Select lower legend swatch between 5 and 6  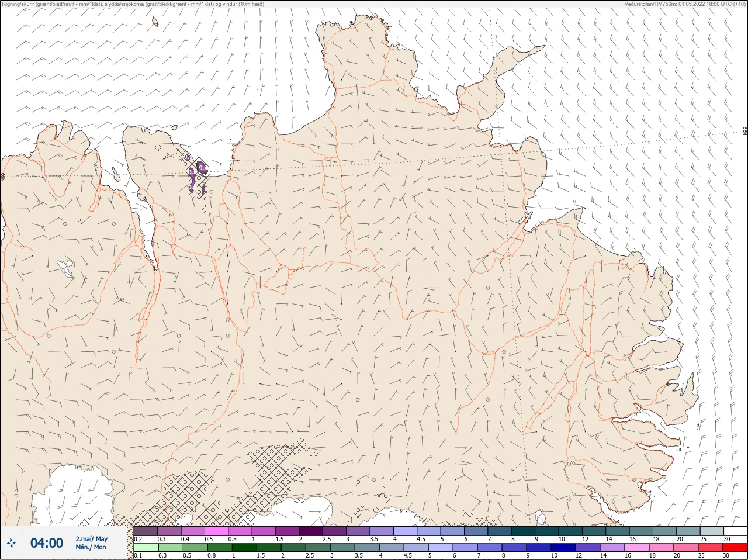coord(441,548)
